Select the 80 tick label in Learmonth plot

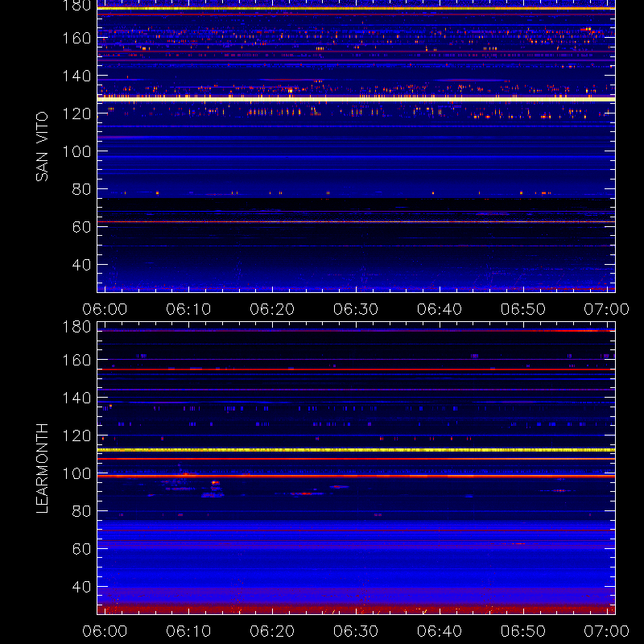pos(81,511)
